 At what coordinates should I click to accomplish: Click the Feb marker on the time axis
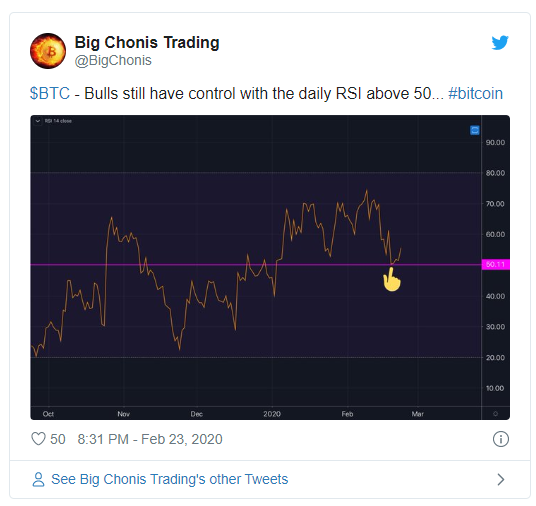[347, 414]
